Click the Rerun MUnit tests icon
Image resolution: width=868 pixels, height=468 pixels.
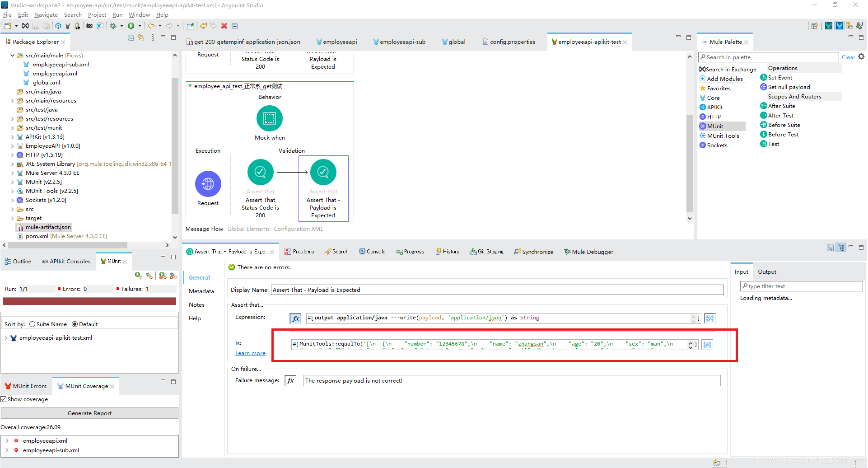pyautogui.click(x=139, y=276)
